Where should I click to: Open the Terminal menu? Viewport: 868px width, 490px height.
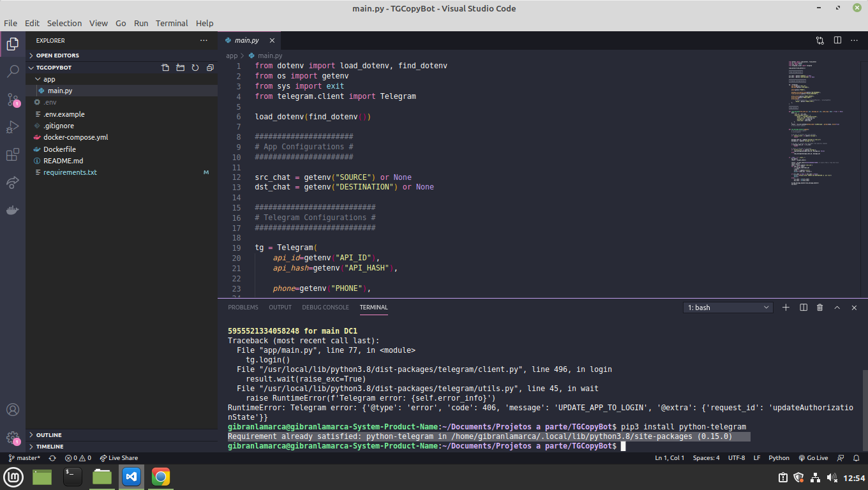click(172, 23)
